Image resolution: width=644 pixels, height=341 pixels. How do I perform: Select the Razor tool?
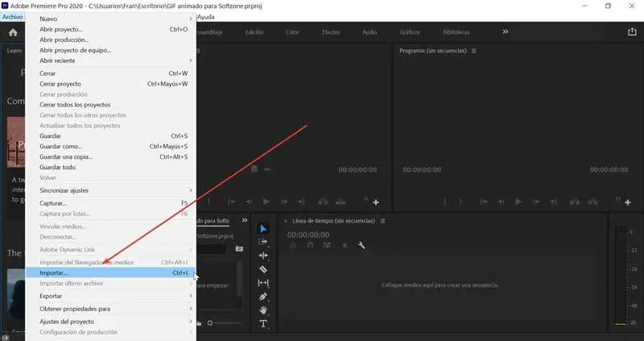tap(263, 269)
